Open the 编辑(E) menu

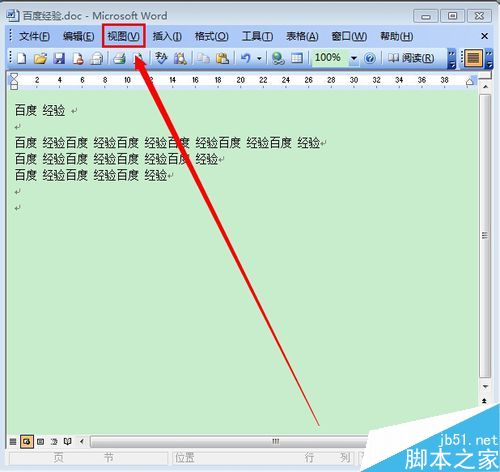[79, 36]
